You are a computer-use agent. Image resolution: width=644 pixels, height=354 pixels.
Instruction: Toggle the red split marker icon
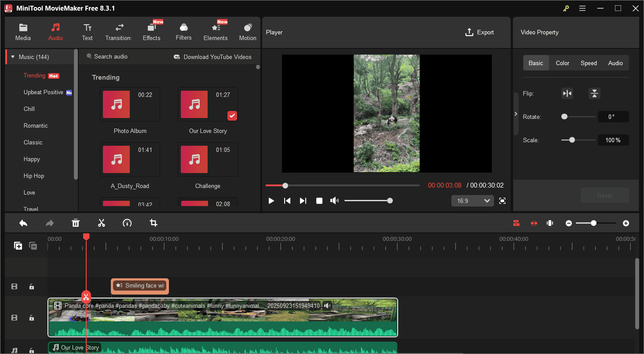click(x=534, y=223)
